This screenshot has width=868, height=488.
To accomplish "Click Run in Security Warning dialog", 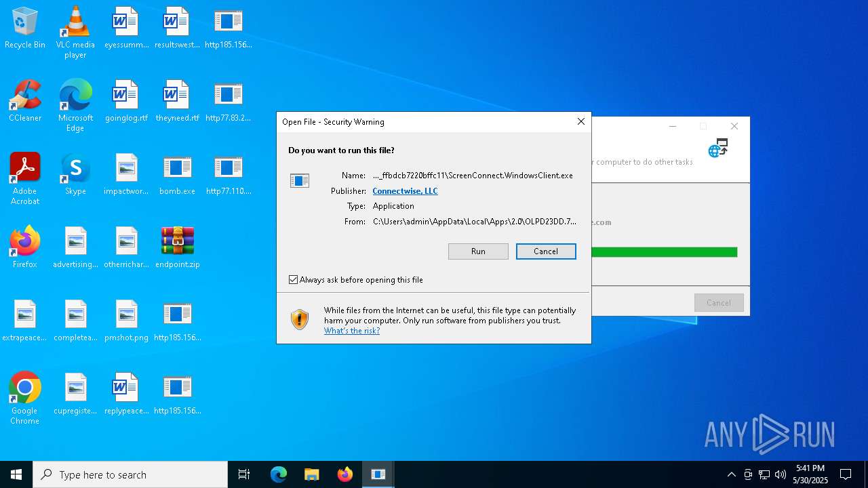I will coord(478,251).
